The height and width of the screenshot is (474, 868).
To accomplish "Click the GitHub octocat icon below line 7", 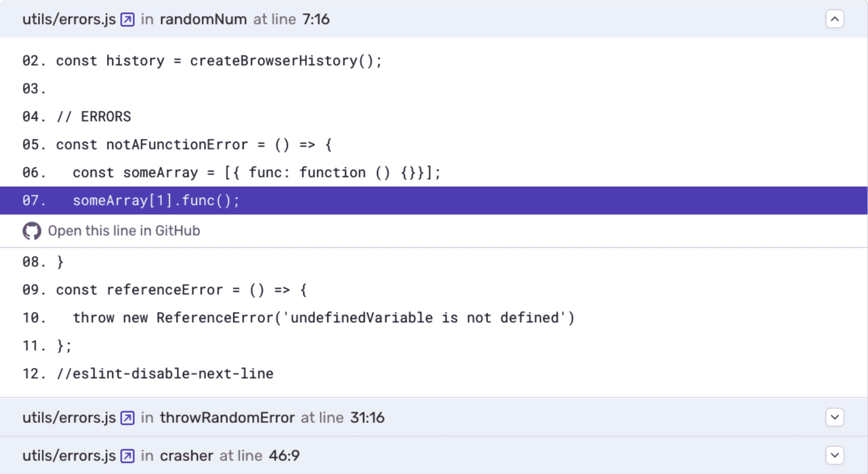I will coord(32,231).
